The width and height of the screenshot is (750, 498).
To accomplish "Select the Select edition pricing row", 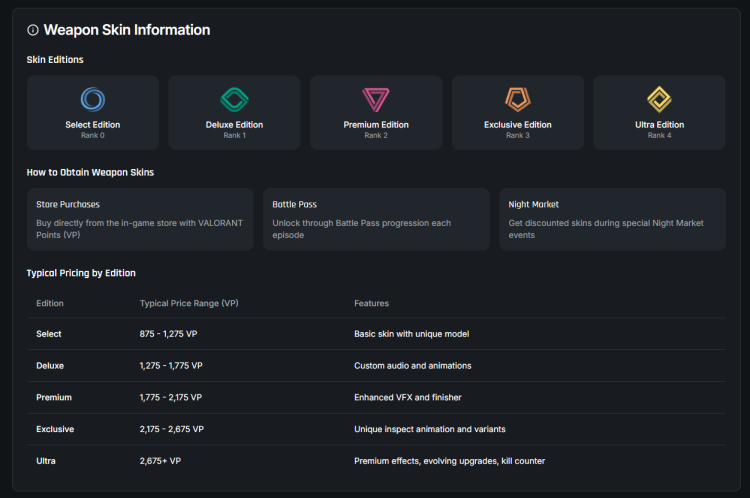I will pyautogui.click(x=375, y=334).
